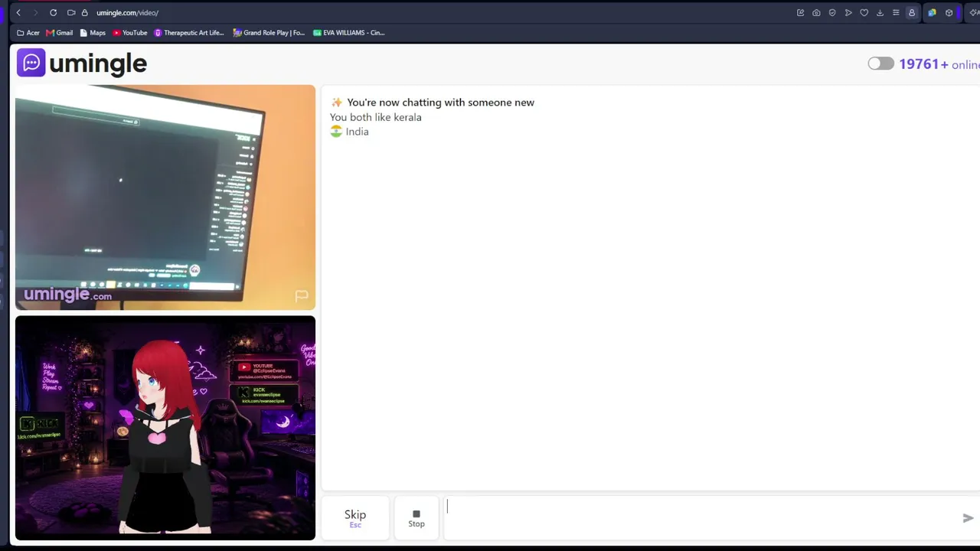The height and width of the screenshot is (551, 980).
Task: View site security lock info
Action: (84, 13)
